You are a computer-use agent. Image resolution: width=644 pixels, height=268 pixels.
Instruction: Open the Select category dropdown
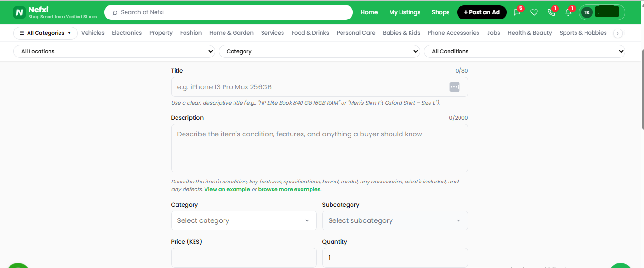[244, 220]
